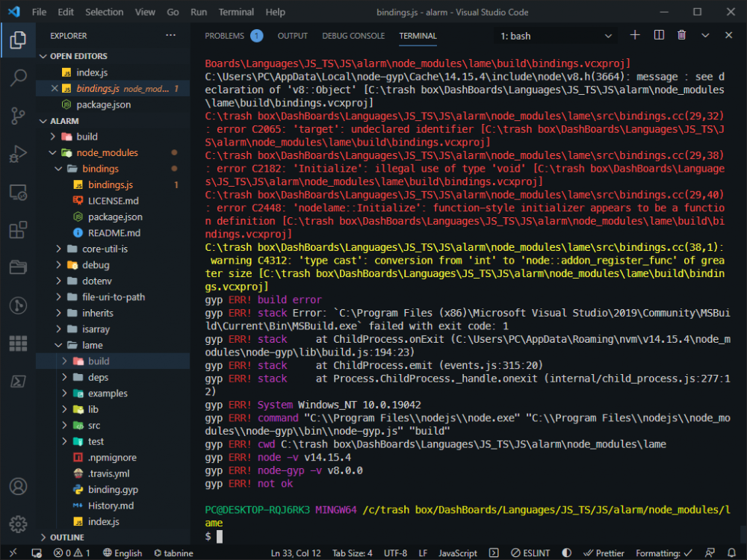Click the feedback icon in status bar
This screenshot has height=560, width=747.
[710, 553]
